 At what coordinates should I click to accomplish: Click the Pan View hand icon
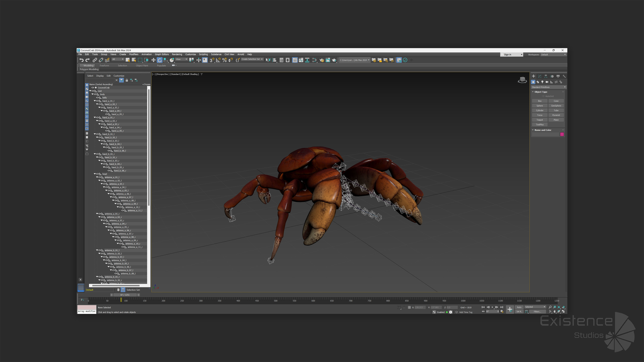[554, 312]
